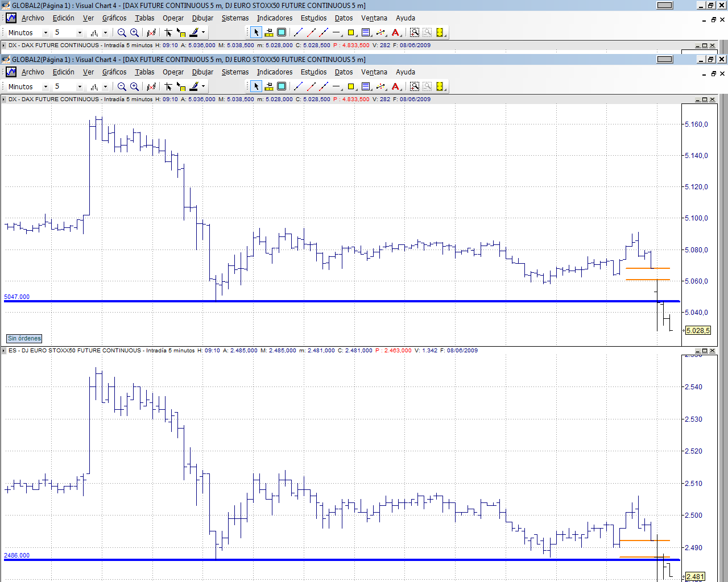Viewport: 728px width, 582px height.
Task: Open the Gráficos menu in the lower menu bar
Action: [x=114, y=72]
